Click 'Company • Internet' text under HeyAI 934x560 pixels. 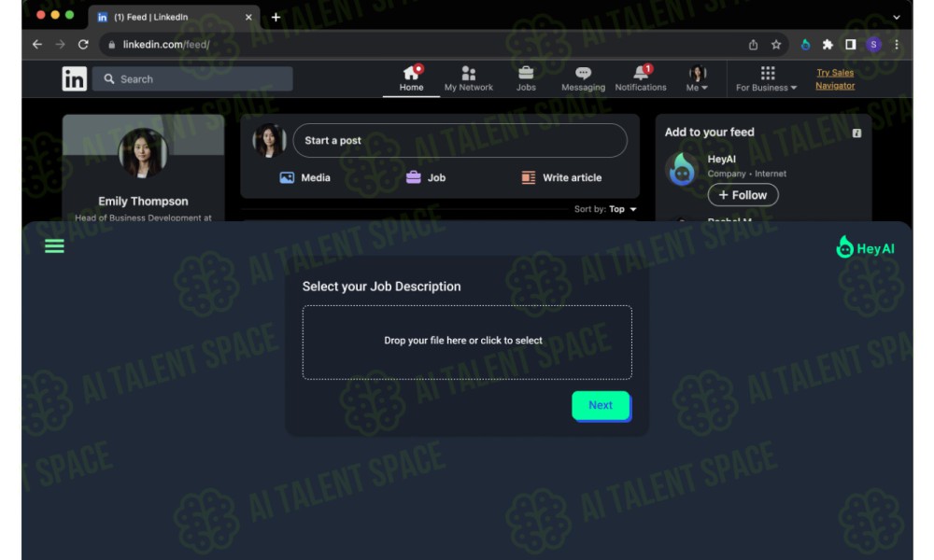pyautogui.click(x=746, y=174)
